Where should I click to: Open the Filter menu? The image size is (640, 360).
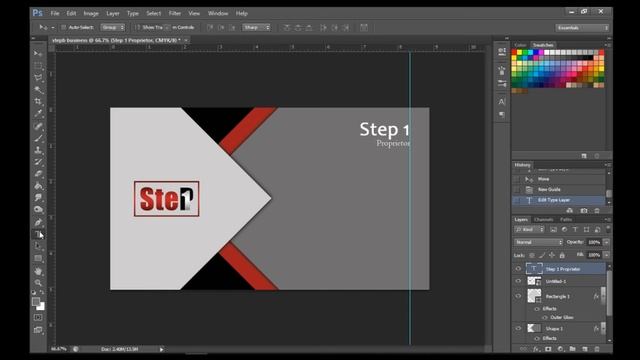(175, 13)
